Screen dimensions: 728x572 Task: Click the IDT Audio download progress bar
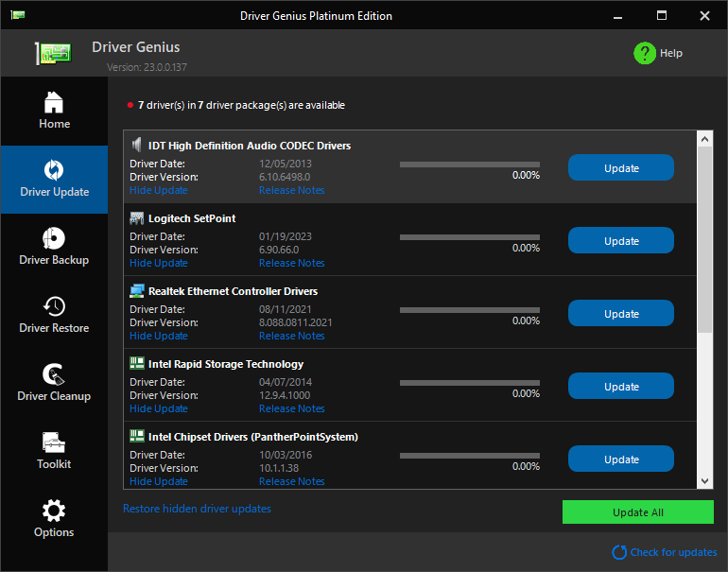[x=469, y=165]
